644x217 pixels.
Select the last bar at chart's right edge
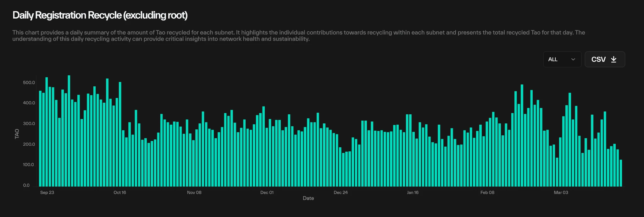[x=621, y=173]
